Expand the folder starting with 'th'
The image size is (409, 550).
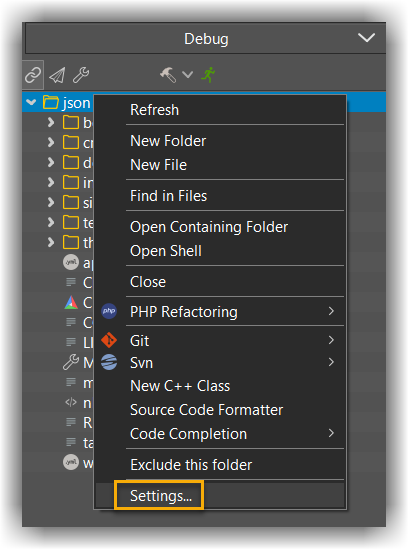point(51,242)
